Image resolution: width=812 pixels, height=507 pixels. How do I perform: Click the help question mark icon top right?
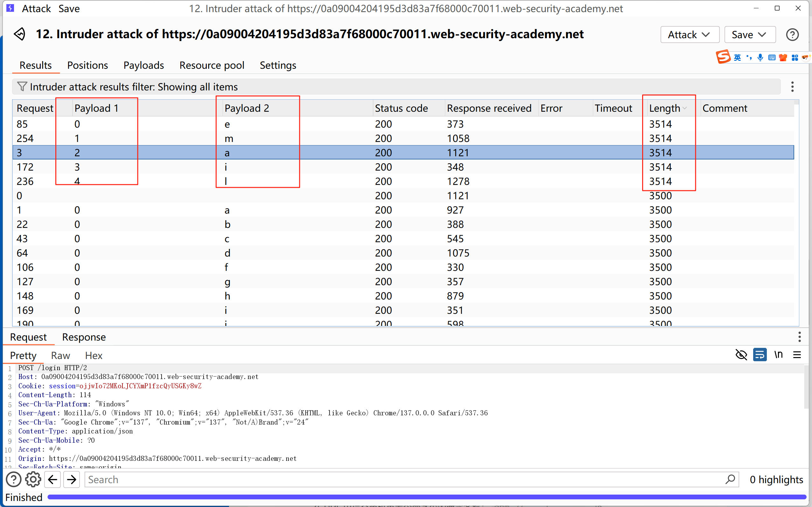pyautogui.click(x=792, y=35)
